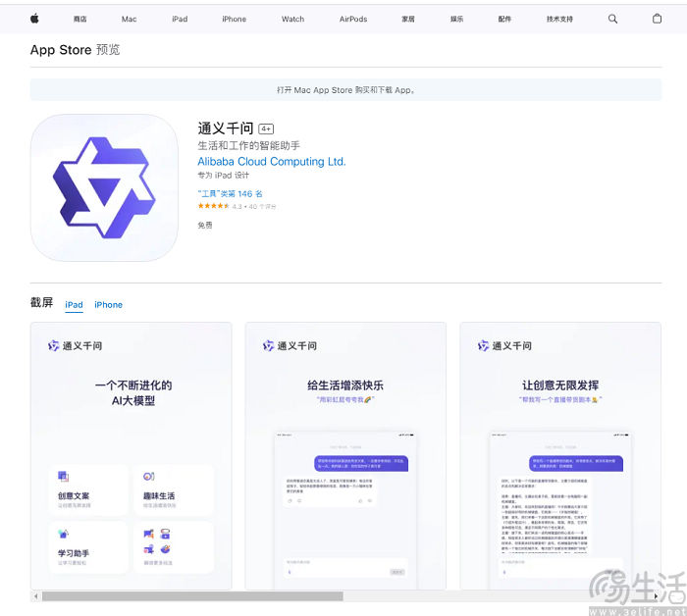687x616 pixels.
Task: Open the 给生活增添快乐 screenshot
Action: click(345, 456)
